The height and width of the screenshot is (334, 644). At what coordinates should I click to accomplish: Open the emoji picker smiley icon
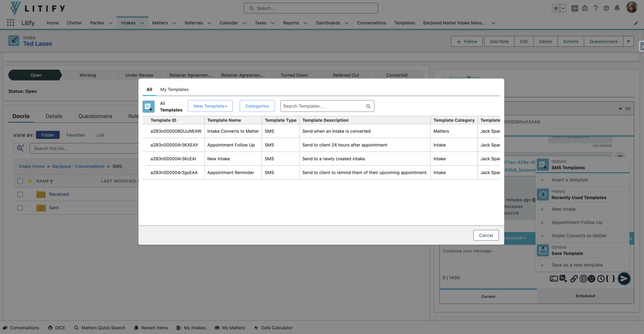592,279
